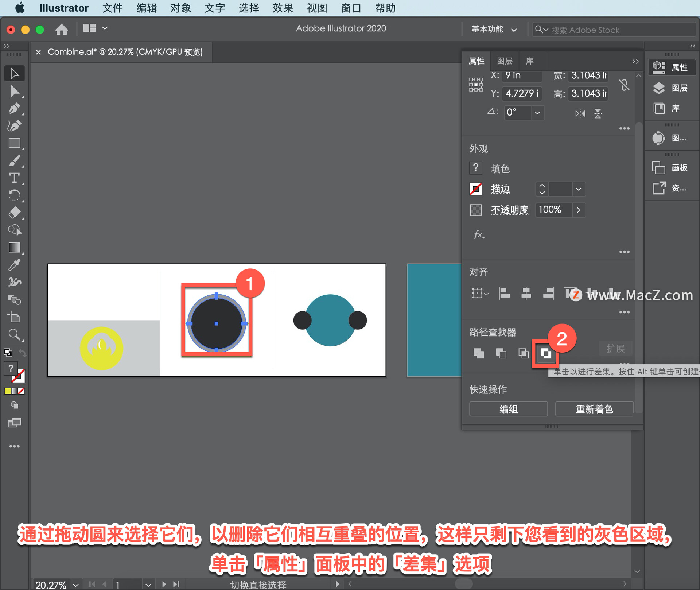Click horizontal align center icon

coord(526,293)
